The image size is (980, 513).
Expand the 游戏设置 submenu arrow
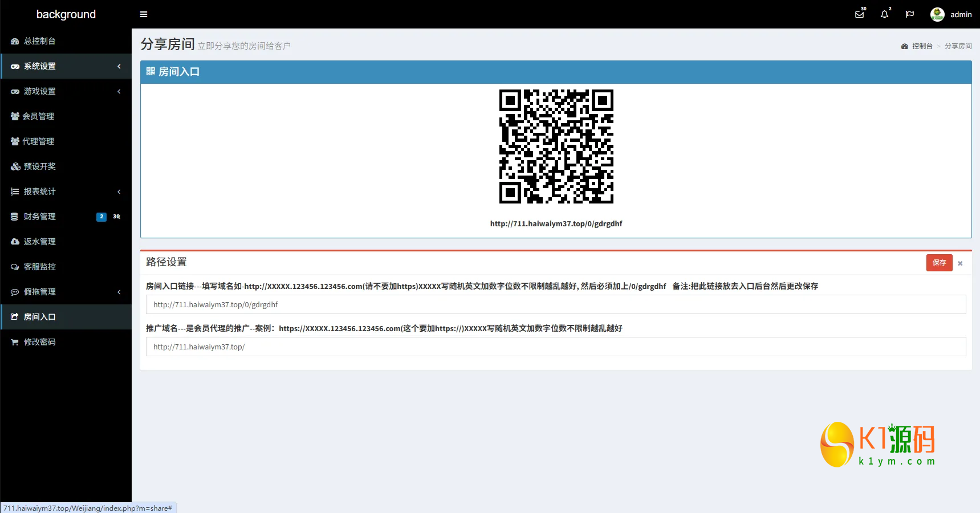(119, 91)
